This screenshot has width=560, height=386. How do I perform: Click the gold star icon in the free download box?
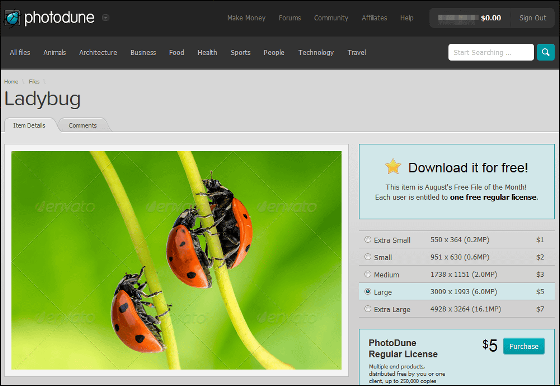coord(393,167)
